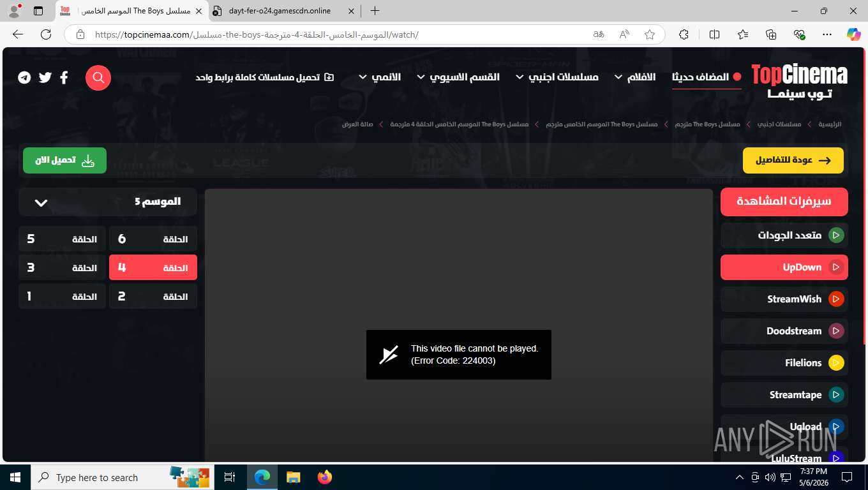This screenshot has width=868, height=490.
Task: Add page to favorites star icon
Action: click(x=650, y=34)
